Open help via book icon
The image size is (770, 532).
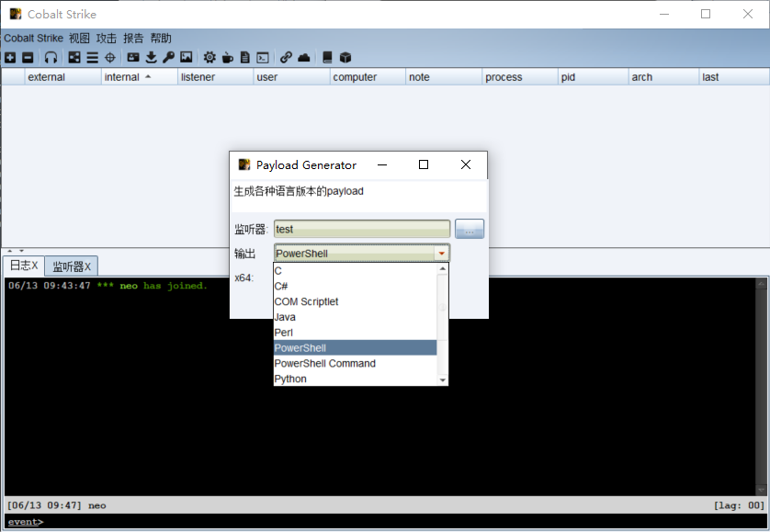(x=327, y=58)
